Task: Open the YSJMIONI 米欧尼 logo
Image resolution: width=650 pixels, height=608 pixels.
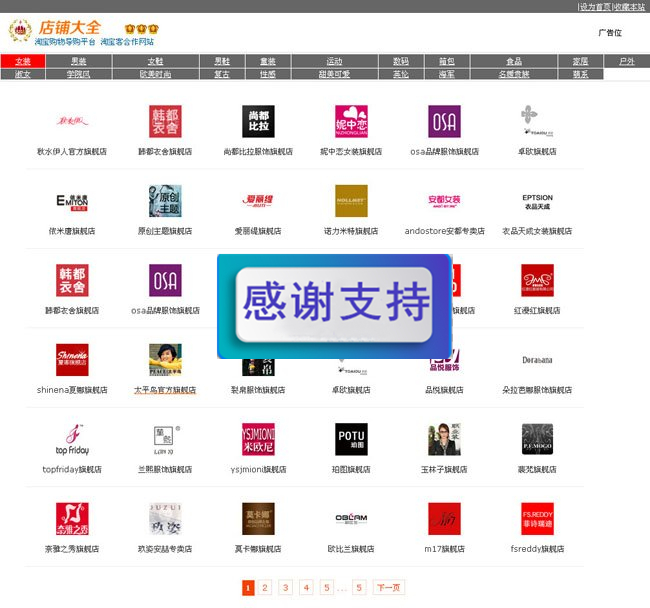Action: (x=258, y=439)
